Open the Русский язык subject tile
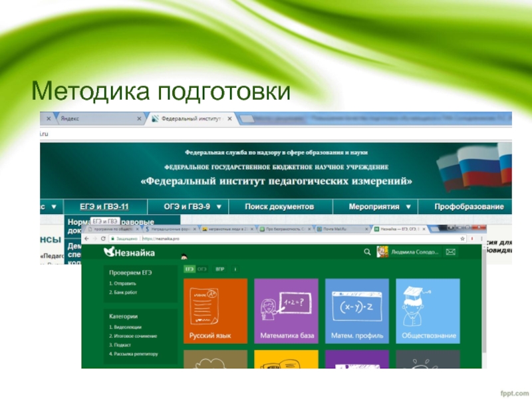 pyautogui.click(x=215, y=311)
